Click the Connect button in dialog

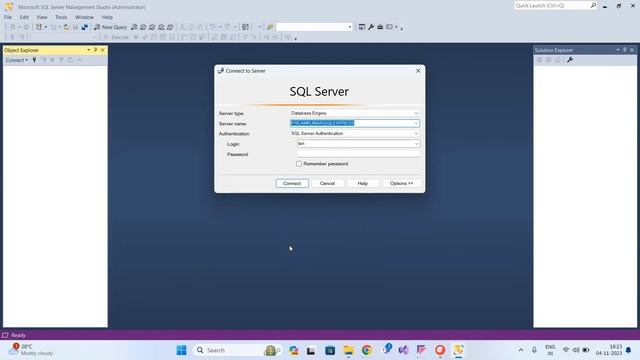coord(292,183)
